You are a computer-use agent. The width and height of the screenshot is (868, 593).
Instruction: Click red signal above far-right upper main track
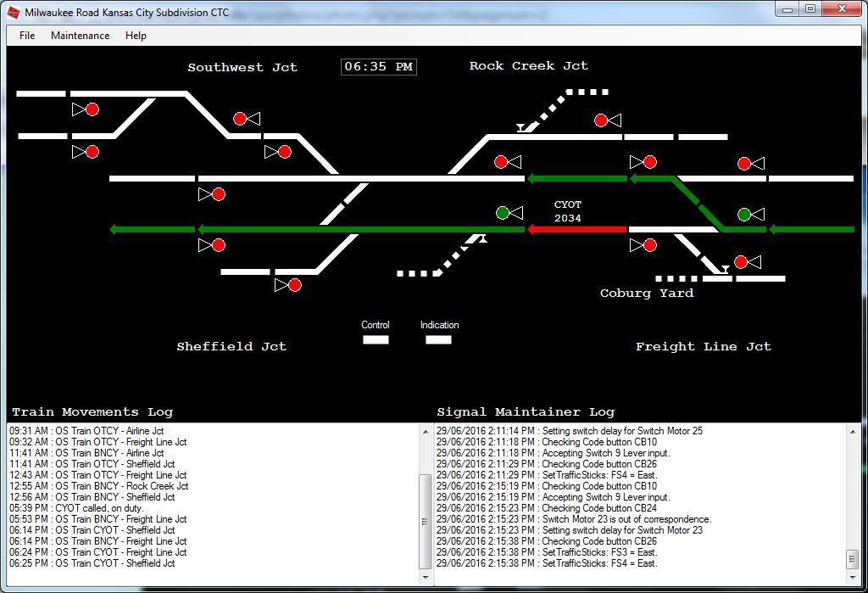[751, 164]
